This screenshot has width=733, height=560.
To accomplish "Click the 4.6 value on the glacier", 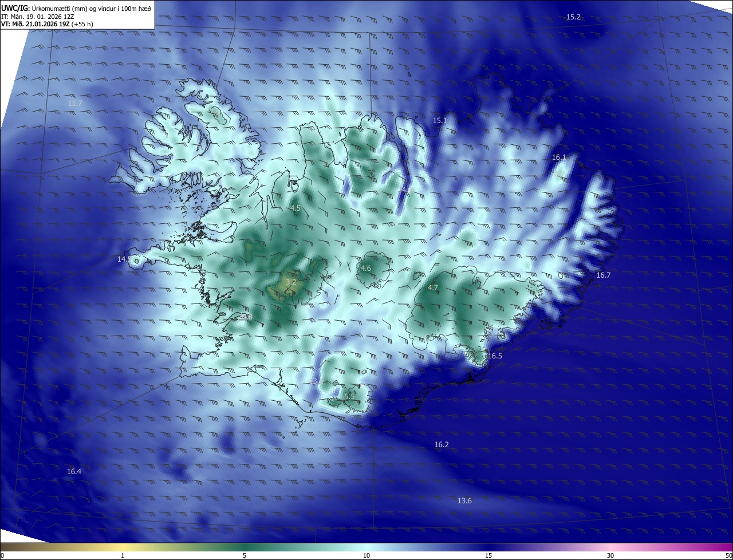I will (x=366, y=269).
